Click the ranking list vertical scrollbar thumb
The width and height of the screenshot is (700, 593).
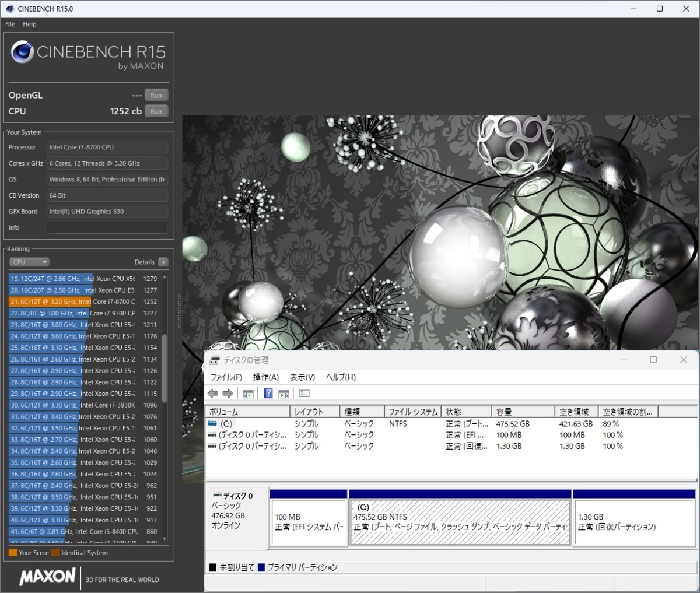(x=164, y=368)
